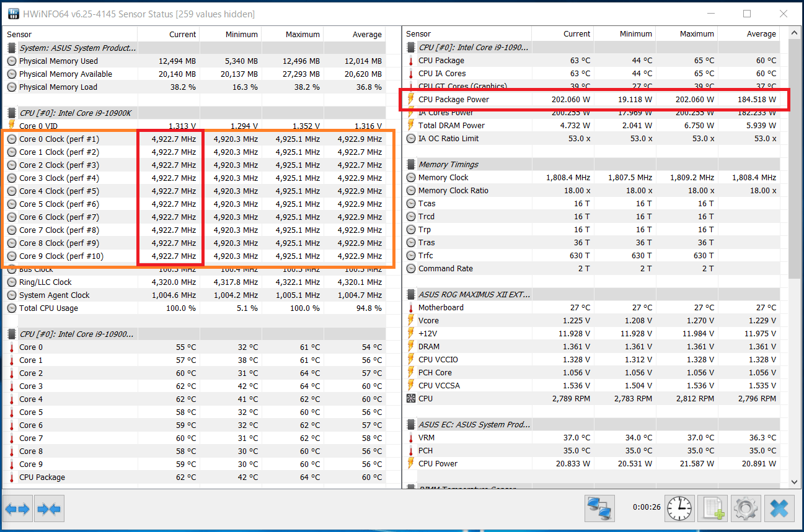Click the right pane scrollbar down arrow
804x532 pixels.
click(x=795, y=481)
